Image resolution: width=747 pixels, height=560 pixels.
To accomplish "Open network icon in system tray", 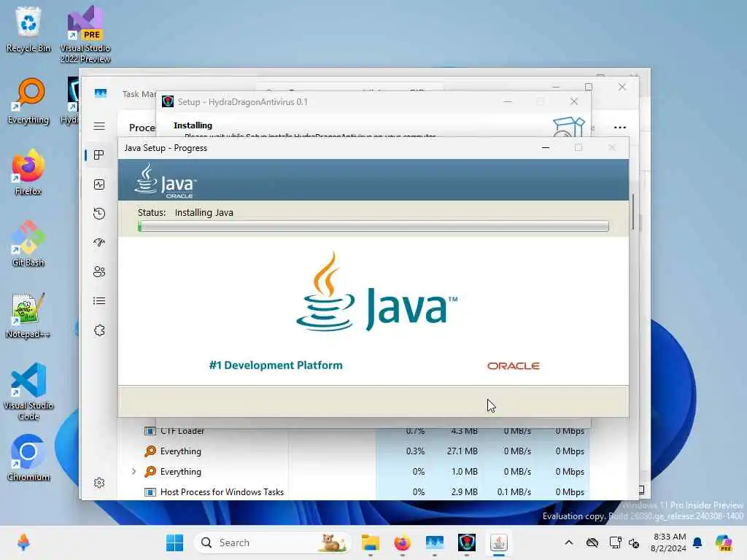I will click(615, 542).
